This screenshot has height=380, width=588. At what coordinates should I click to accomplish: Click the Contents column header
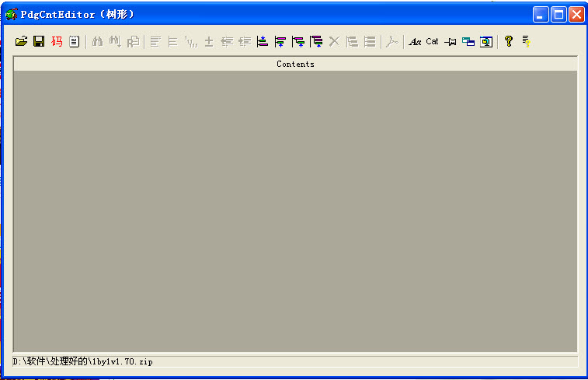(x=295, y=64)
